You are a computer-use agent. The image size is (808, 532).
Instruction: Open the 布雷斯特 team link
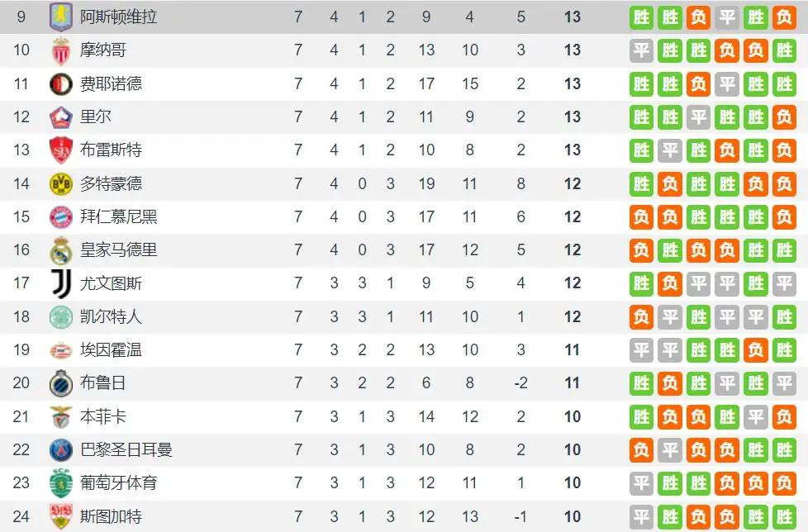click(111, 150)
